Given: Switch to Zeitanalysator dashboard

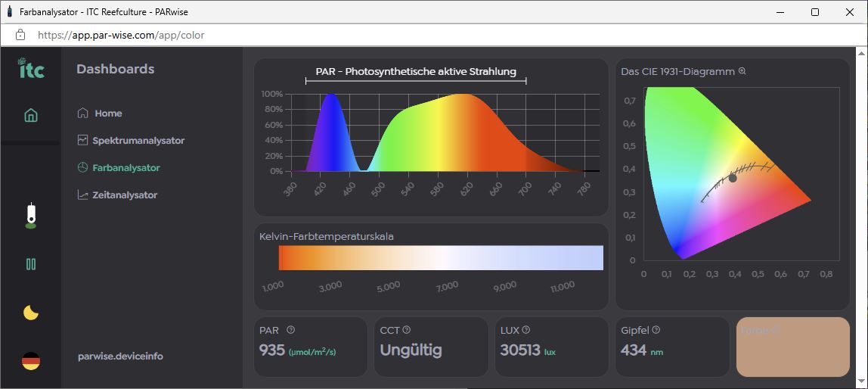Looking at the screenshot, I should tap(125, 195).
